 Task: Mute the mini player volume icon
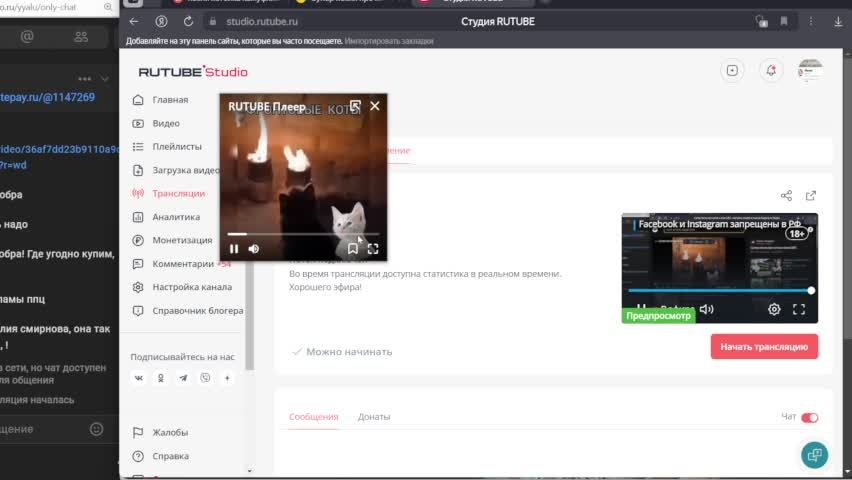pyautogui.click(x=254, y=249)
